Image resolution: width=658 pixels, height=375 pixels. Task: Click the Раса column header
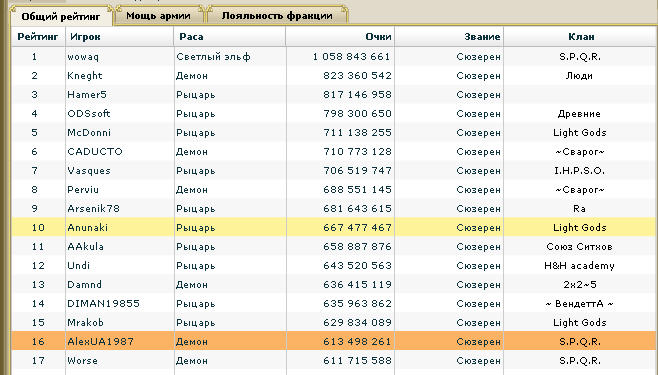tap(191, 37)
